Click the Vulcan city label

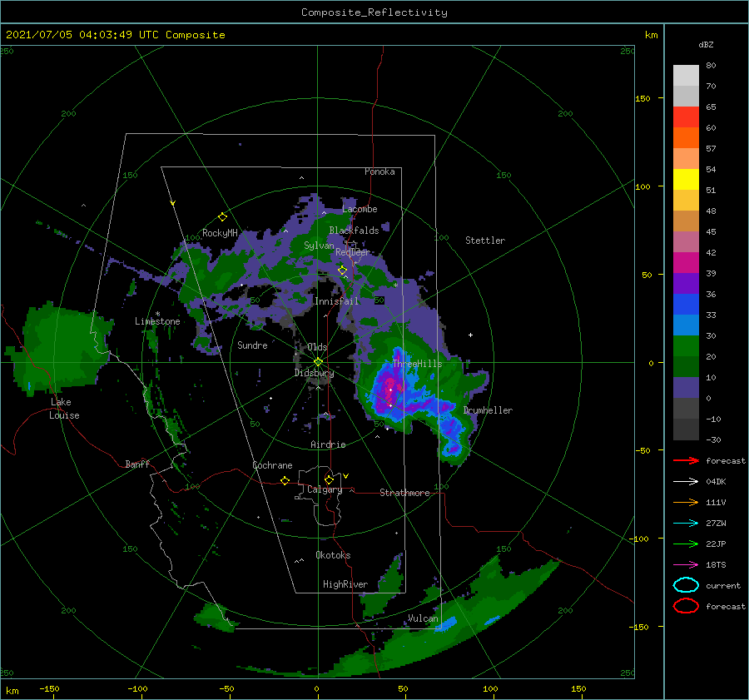(x=423, y=618)
